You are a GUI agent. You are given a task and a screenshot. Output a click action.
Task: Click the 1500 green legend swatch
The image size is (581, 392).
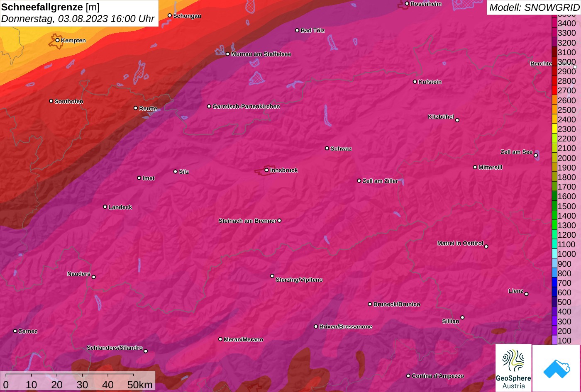pos(554,206)
